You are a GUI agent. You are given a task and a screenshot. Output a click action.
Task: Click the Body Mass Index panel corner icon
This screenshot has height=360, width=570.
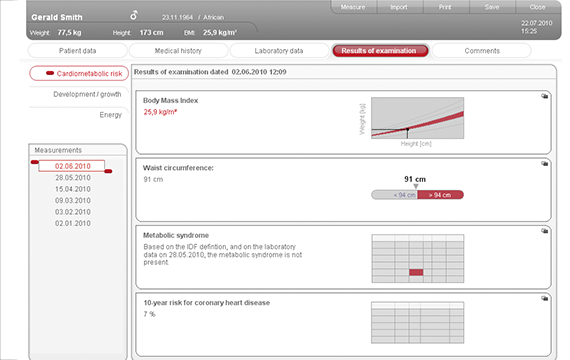(x=544, y=96)
